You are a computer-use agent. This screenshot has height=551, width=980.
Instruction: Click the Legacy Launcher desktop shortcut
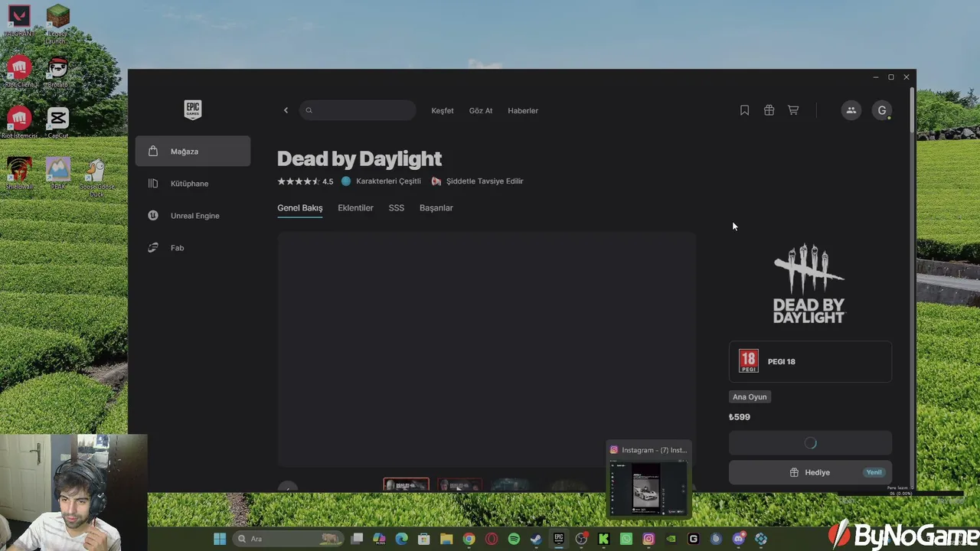[57, 23]
